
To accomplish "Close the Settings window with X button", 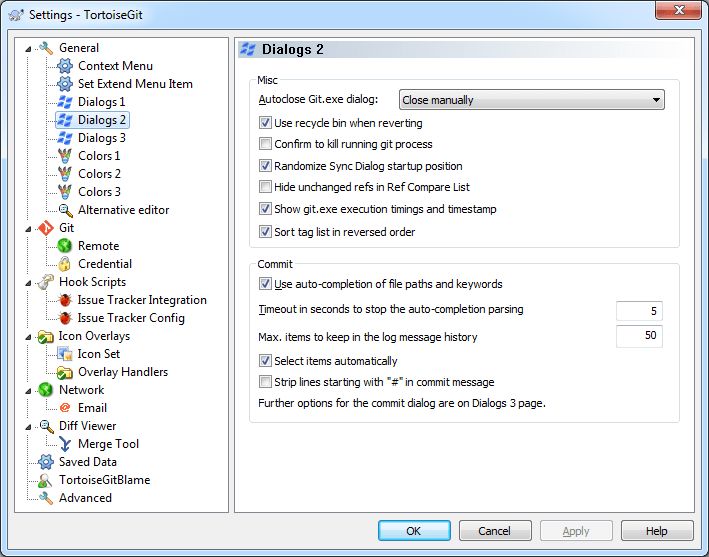I will pyautogui.click(x=678, y=10).
